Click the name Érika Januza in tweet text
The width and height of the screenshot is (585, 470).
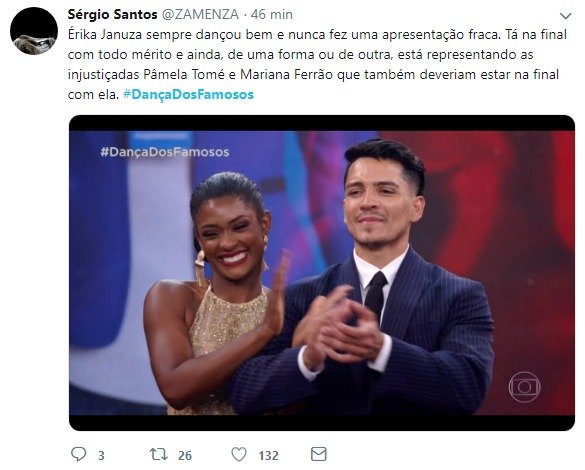coord(105,35)
